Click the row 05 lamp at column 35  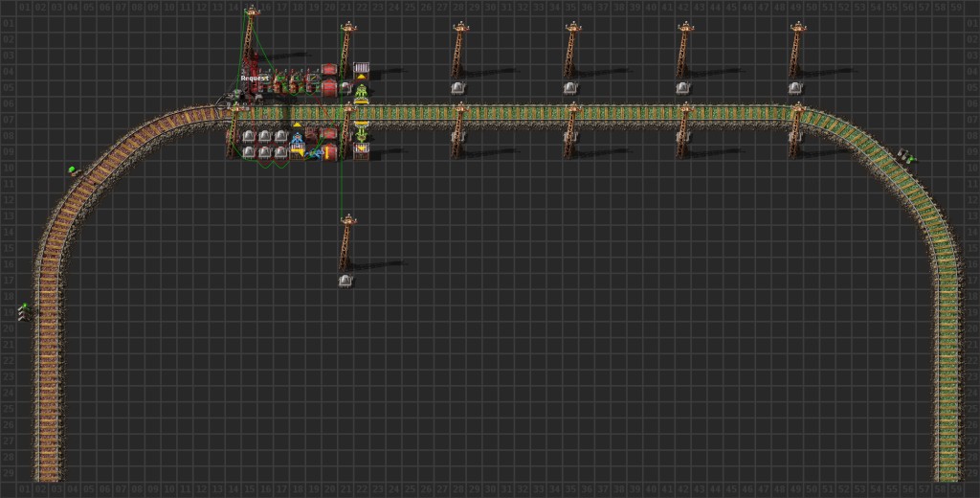click(x=570, y=87)
